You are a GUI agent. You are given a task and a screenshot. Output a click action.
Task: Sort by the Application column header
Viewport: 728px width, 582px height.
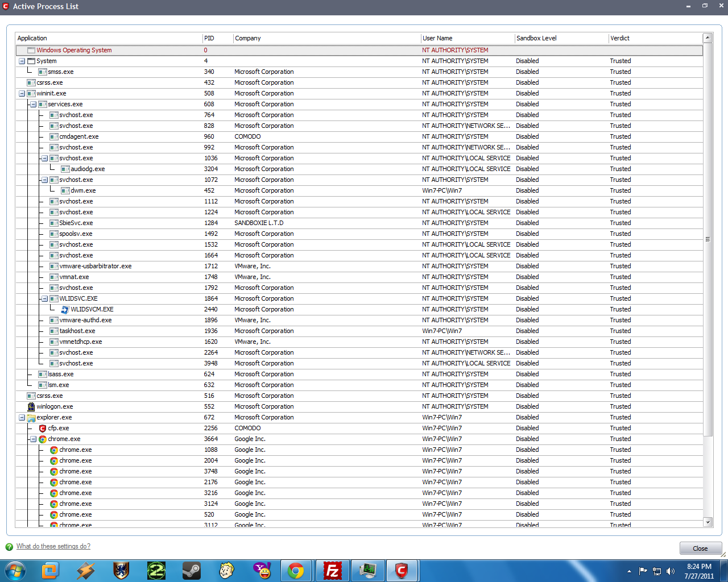coord(109,38)
